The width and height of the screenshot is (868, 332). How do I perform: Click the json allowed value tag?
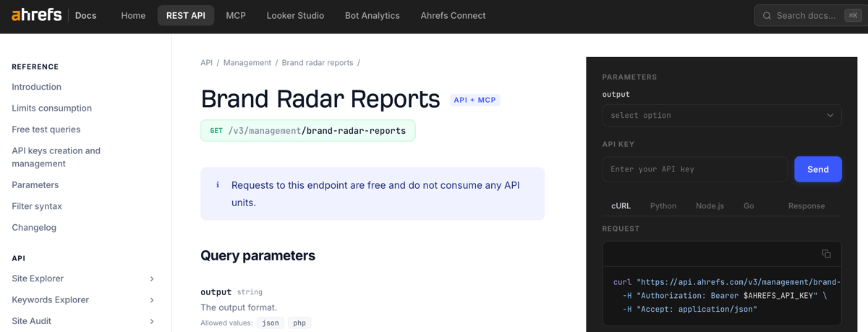[271, 323]
